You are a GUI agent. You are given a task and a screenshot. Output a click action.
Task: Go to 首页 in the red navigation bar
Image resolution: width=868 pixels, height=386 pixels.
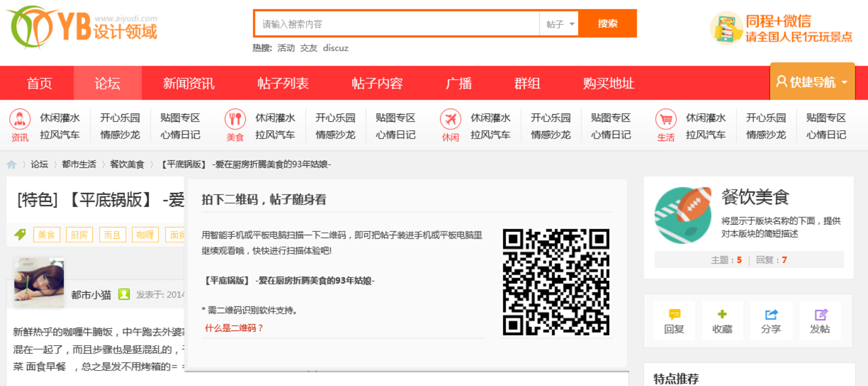click(x=39, y=84)
